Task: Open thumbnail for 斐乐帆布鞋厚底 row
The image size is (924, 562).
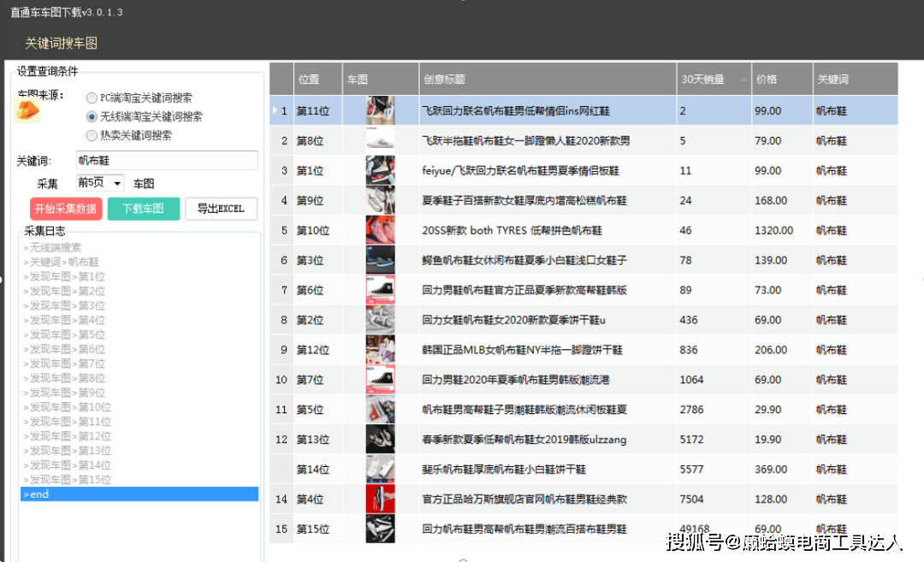Action: click(380, 470)
